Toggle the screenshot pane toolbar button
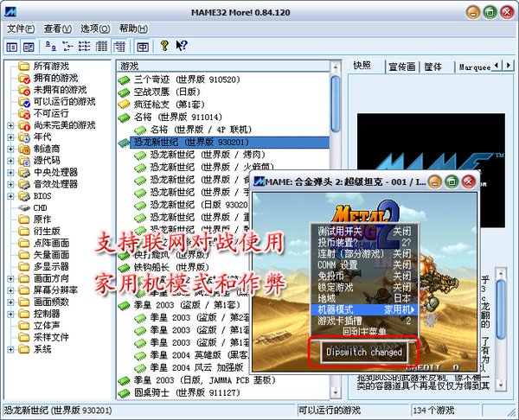The image size is (519, 420). click(29, 48)
